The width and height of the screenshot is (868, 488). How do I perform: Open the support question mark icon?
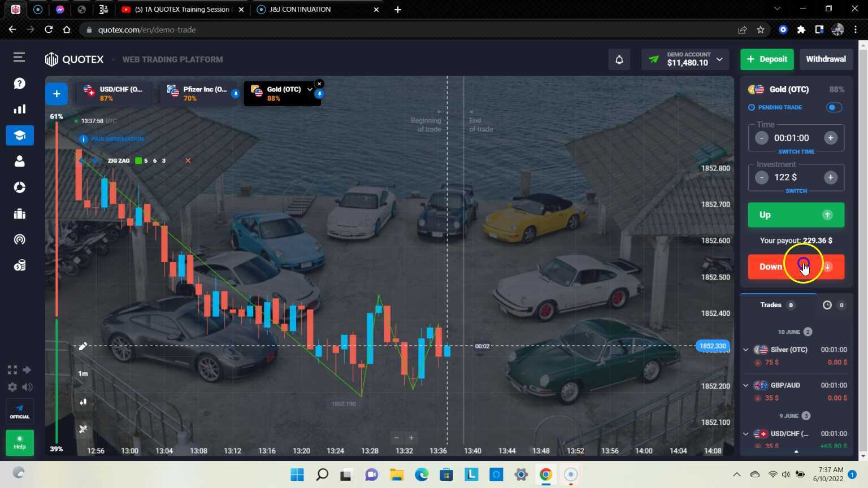coord(20,84)
